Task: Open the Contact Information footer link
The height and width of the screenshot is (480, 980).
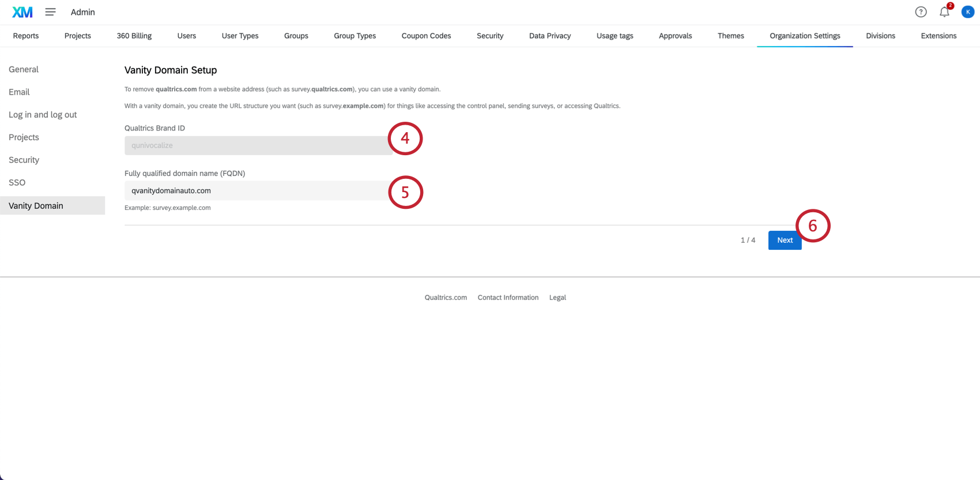Action: coord(508,298)
